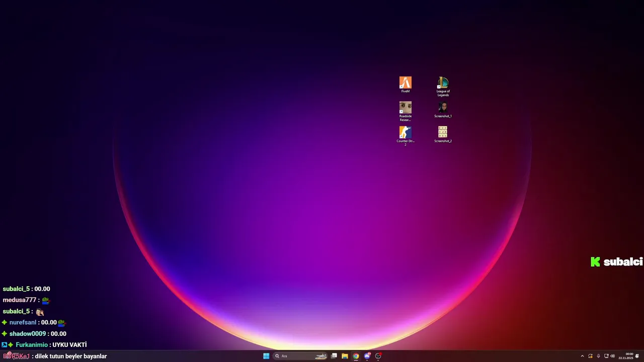
Task: Open Discord from the taskbar
Action: point(367,356)
